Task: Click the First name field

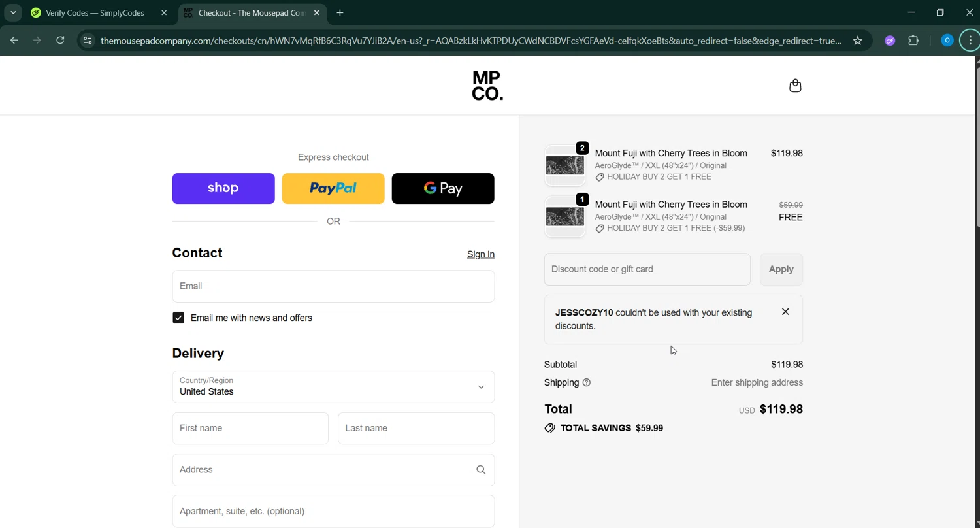Action: 250,428
